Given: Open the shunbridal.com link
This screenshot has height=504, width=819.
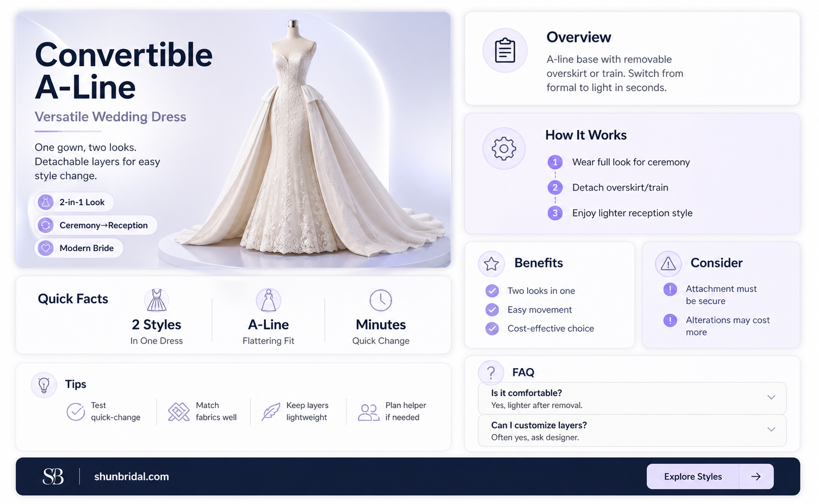Looking at the screenshot, I should click(132, 476).
